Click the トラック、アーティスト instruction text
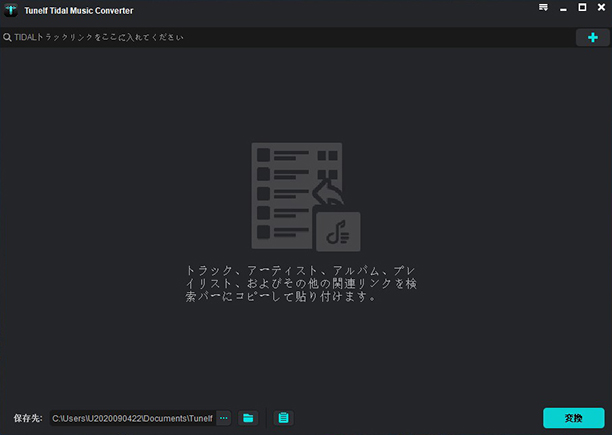612x435 pixels. point(301,284)
